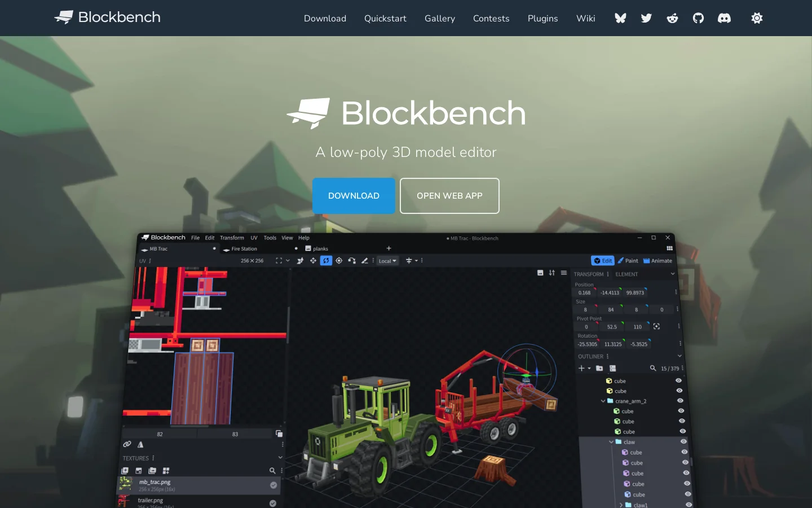
Task: Collapse the crane_arm_2 group arrow
Action: coord(603,401)
